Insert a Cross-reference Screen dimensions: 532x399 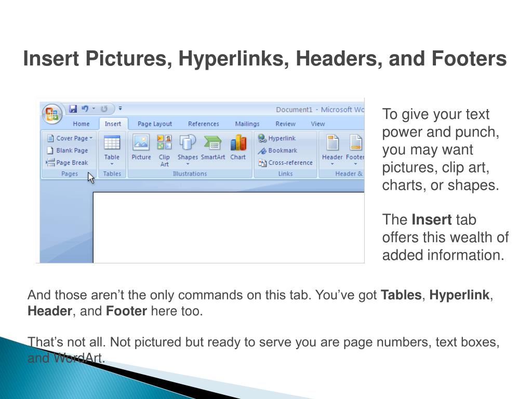[285, 163]
